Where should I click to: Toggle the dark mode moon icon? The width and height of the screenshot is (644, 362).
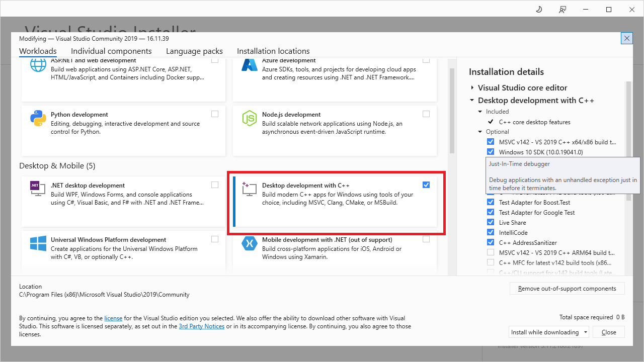coord(539,10)
